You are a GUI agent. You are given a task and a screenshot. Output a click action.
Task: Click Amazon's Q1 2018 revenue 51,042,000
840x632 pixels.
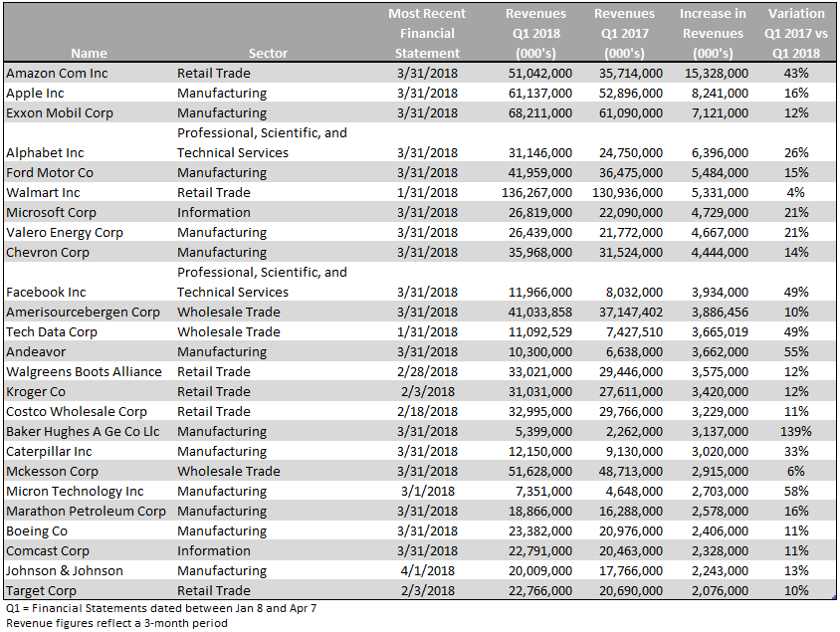[x=540, y=74]
